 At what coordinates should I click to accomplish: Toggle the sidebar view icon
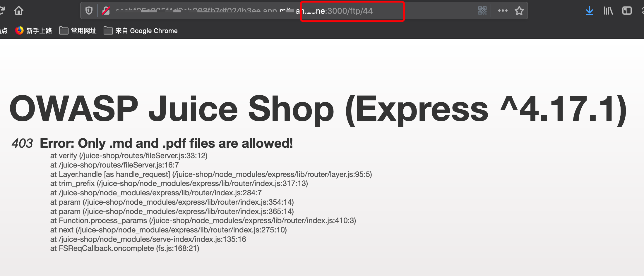coord(627,11)
